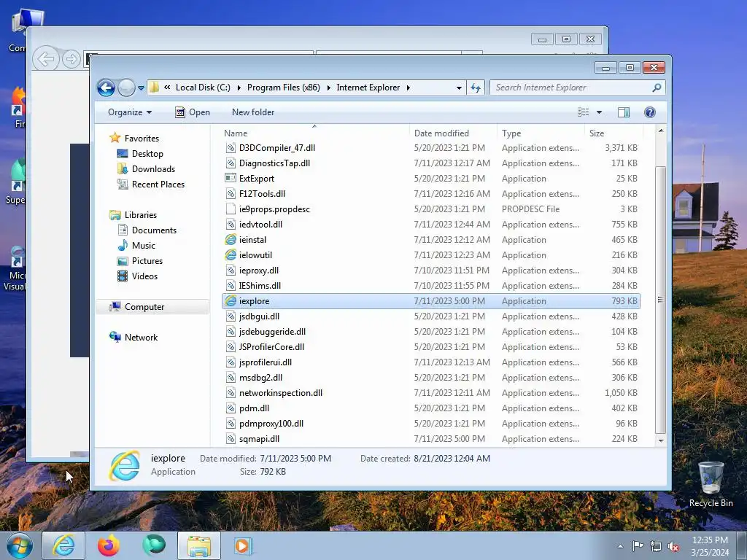Expand the arrow after Internet Explorer breadcrumb

point(409,87)
